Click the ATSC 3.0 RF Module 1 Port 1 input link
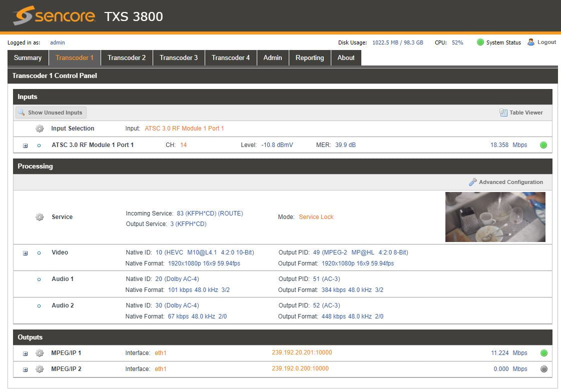This screenshot has height=392, width=561. (x=184, y=128)
